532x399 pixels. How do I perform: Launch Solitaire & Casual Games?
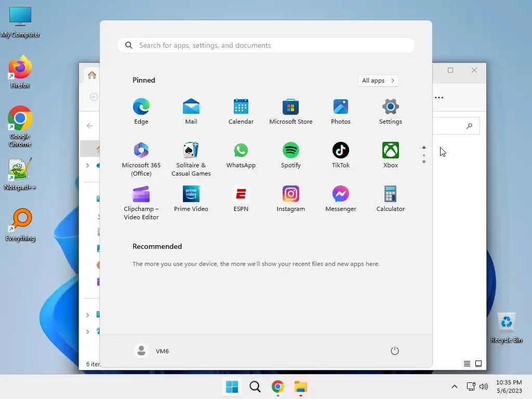pos(191,159)
